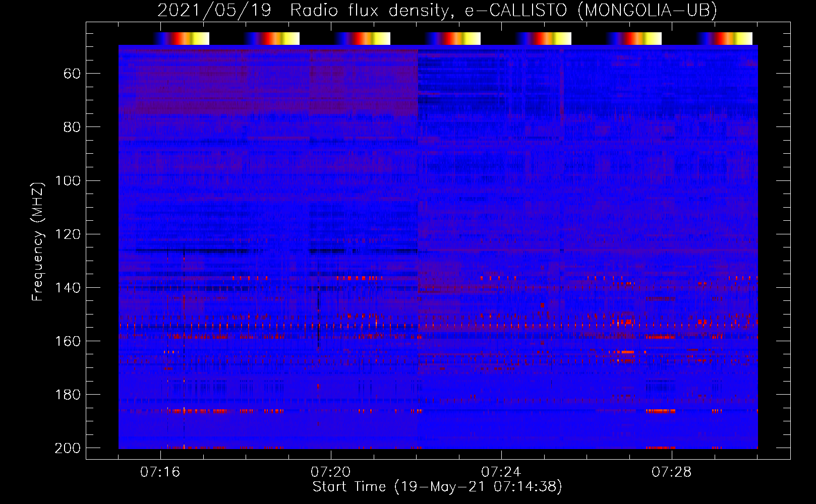Click the fourth color bar above the spectrogram
816x504 pixels.
(453, 38)
